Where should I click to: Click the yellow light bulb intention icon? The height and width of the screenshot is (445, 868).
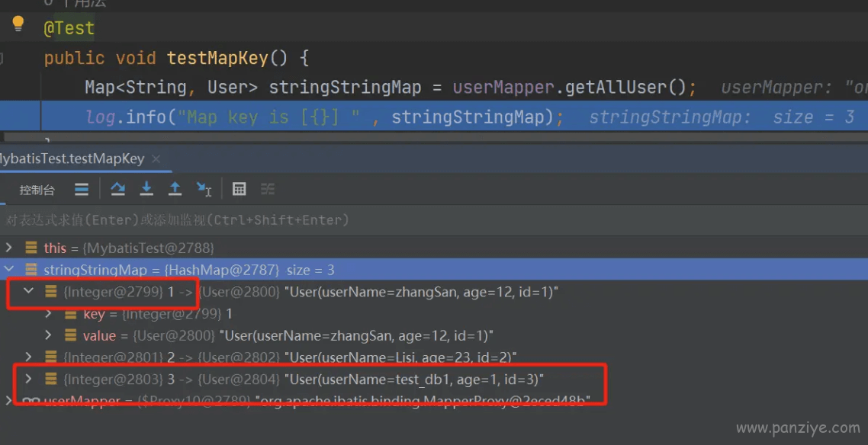point(18,24)
